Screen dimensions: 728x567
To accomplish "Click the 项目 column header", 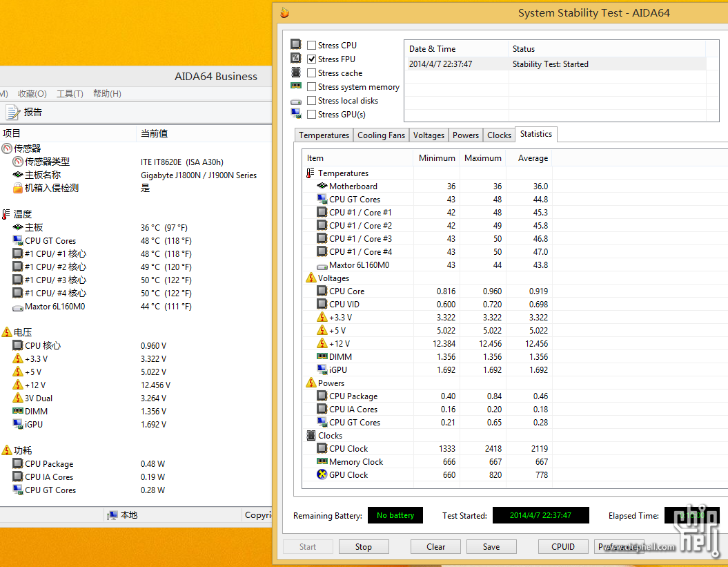I will pyautogui.click(x=68, y=134).
